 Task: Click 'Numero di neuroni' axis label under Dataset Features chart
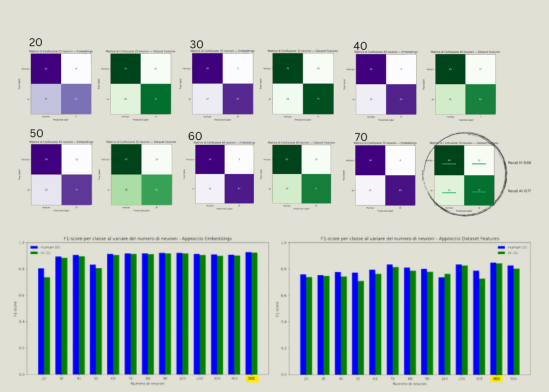(410, 384)
